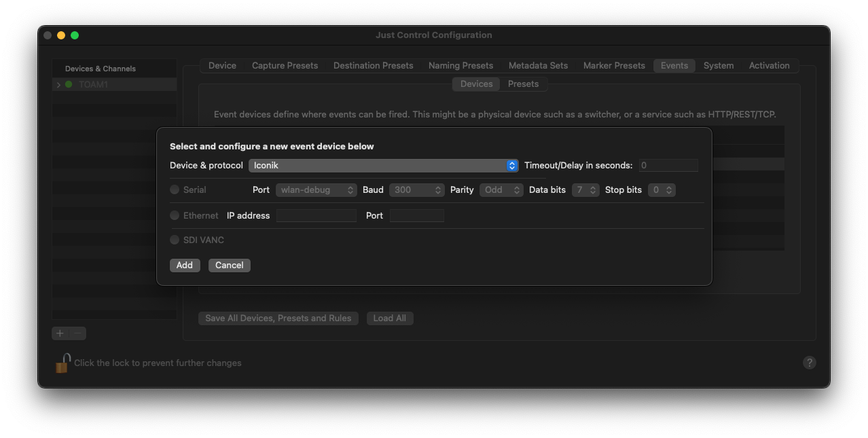868x438 pixels.
Task: Switch to the Marker Presets tab
Action: 614,66
